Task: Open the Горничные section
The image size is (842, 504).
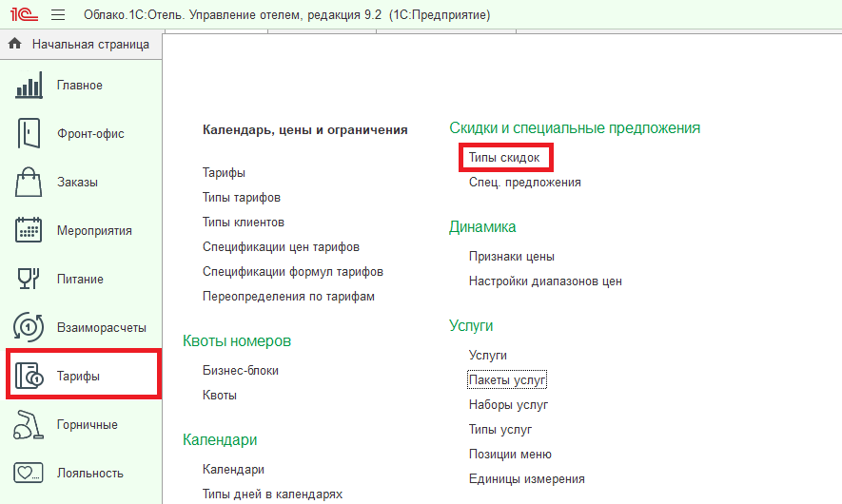Action: [87, 424]
